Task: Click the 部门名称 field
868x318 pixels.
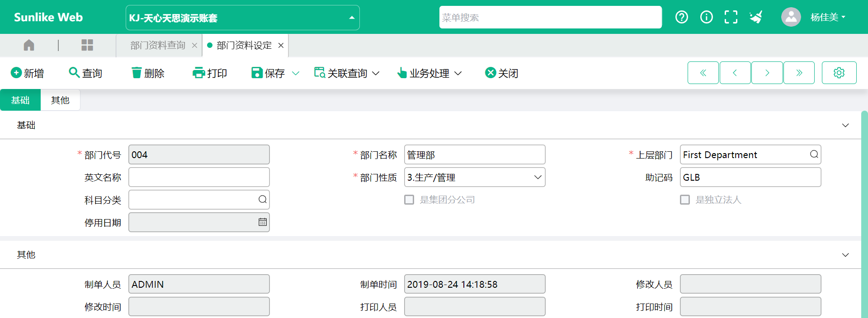Action: [475, 154]
